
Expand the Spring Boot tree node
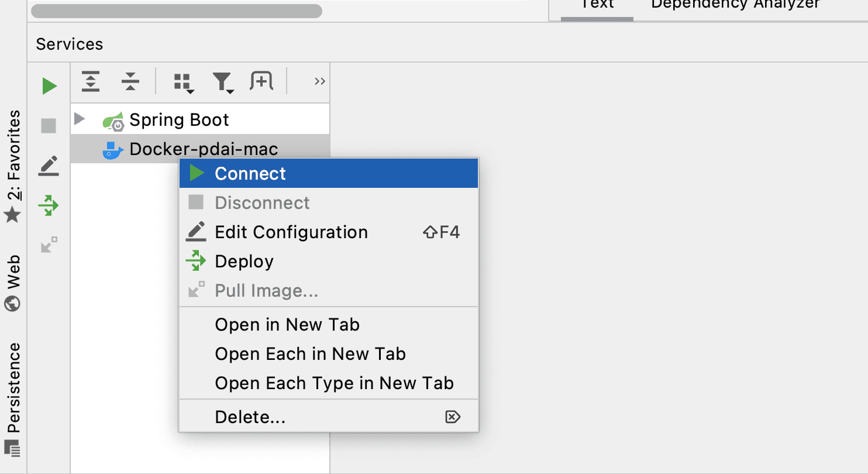(x=80, y=119)
